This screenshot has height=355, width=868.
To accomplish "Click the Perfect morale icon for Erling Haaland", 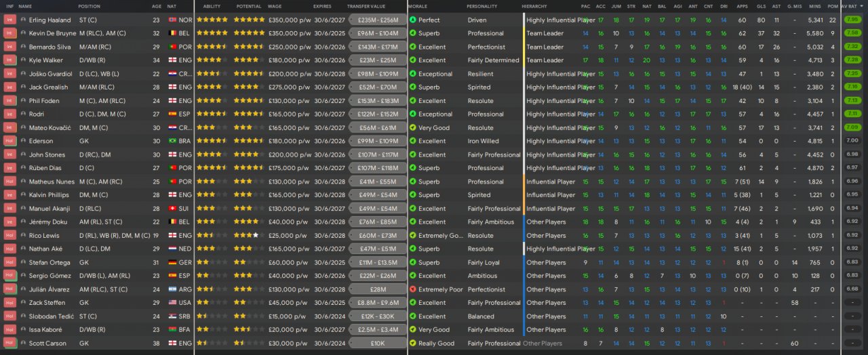I will [413, 20].
